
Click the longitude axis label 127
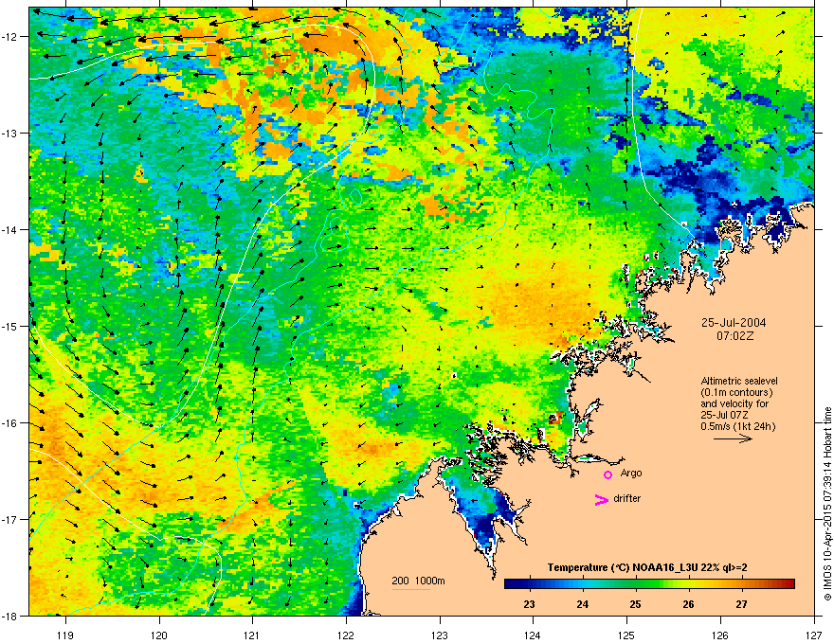coord(814,635)
